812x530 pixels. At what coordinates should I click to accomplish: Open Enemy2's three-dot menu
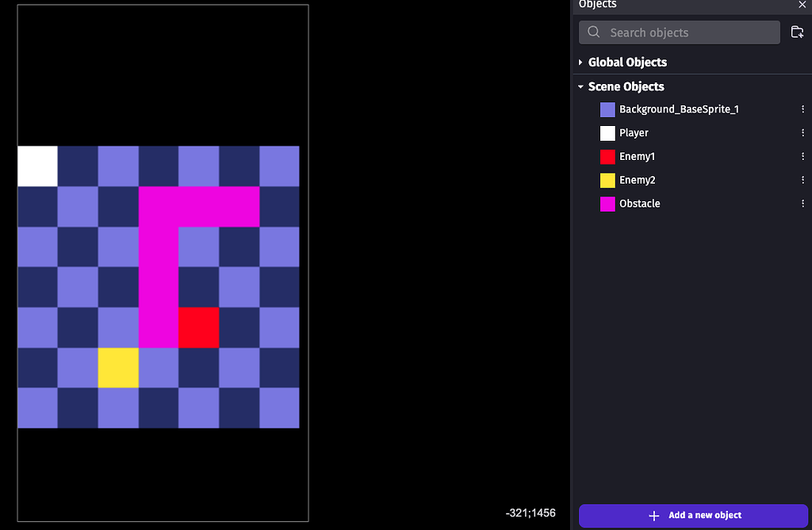point(802,180)
